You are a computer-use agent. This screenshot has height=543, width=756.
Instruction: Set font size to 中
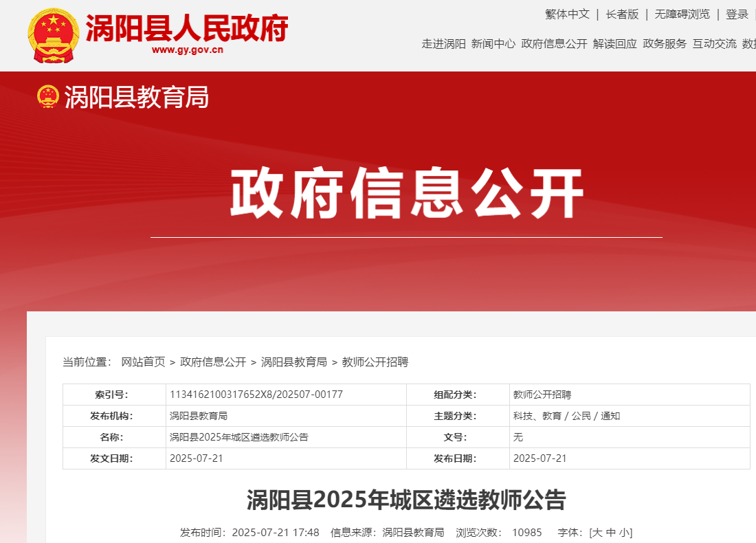pos(611,533)
